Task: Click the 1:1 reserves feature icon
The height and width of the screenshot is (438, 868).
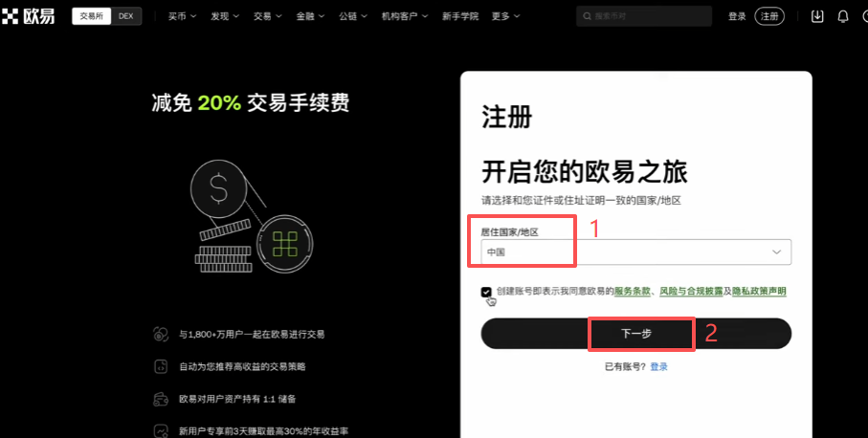Action: tap(161, 399)
